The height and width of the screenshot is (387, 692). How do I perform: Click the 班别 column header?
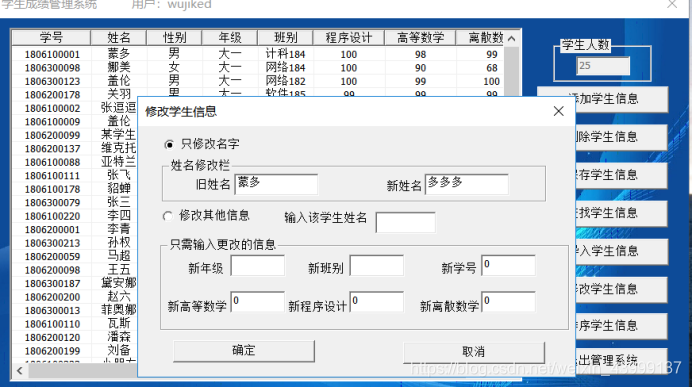286,38
